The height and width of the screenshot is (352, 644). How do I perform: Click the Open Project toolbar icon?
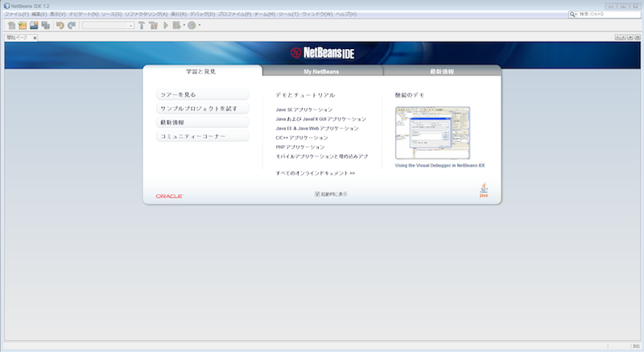coord(34,26)
